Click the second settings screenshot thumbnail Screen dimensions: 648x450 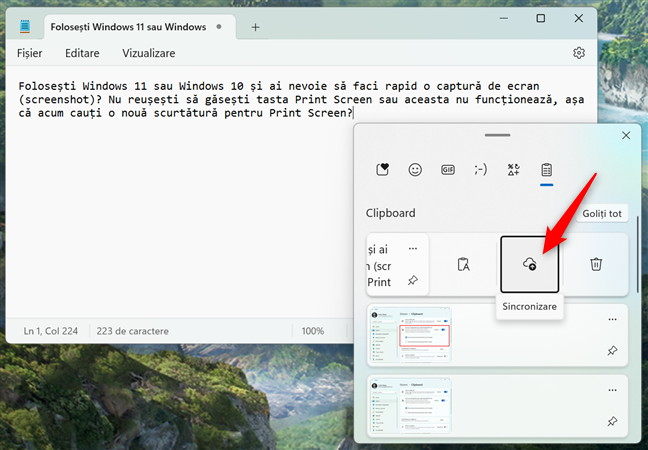[x=410, y=406]
